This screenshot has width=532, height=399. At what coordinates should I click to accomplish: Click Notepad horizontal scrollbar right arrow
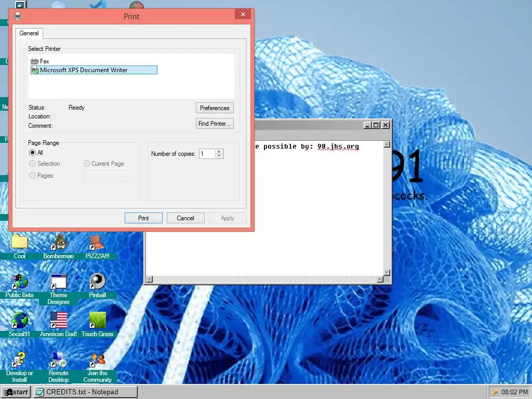click(380, 279)
